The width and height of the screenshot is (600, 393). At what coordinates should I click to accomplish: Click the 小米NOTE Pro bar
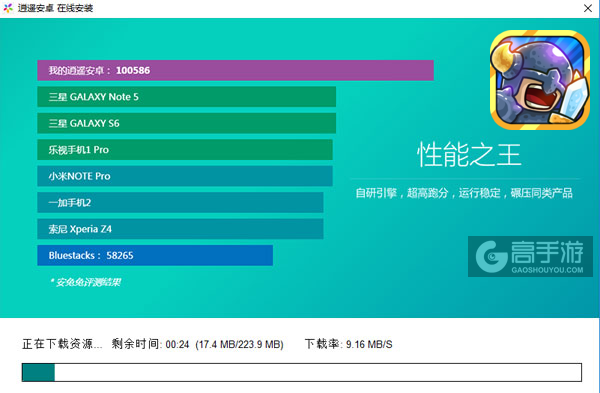185,176
